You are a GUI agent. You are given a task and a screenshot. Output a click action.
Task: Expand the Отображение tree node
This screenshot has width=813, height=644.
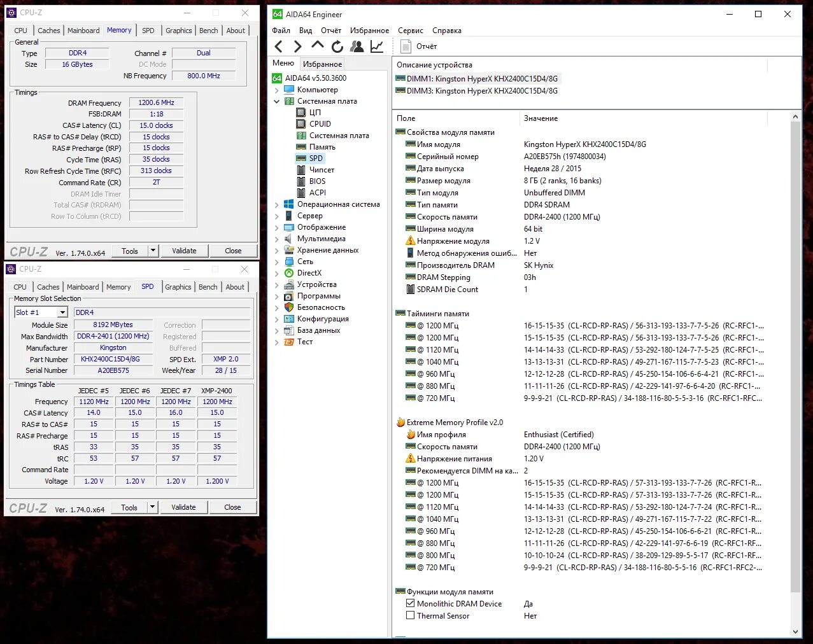[277, 227]
